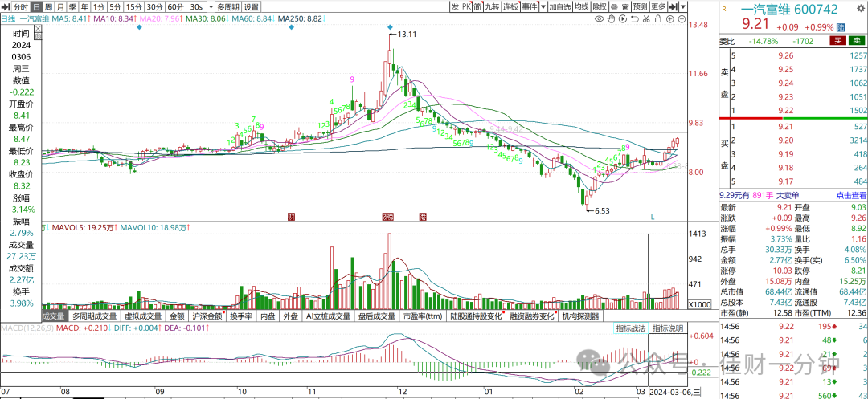This screenshot has height=399, width=868.
Task: Click 点击查看 link for large orders
Action: point(851,196)
